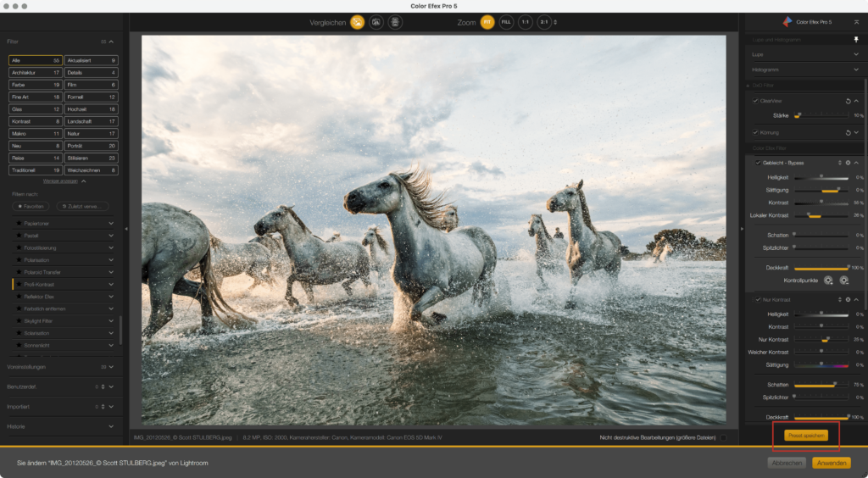
Task: Toggle the Zuletzt verwendet filter pill
Action: click(82, 206)
